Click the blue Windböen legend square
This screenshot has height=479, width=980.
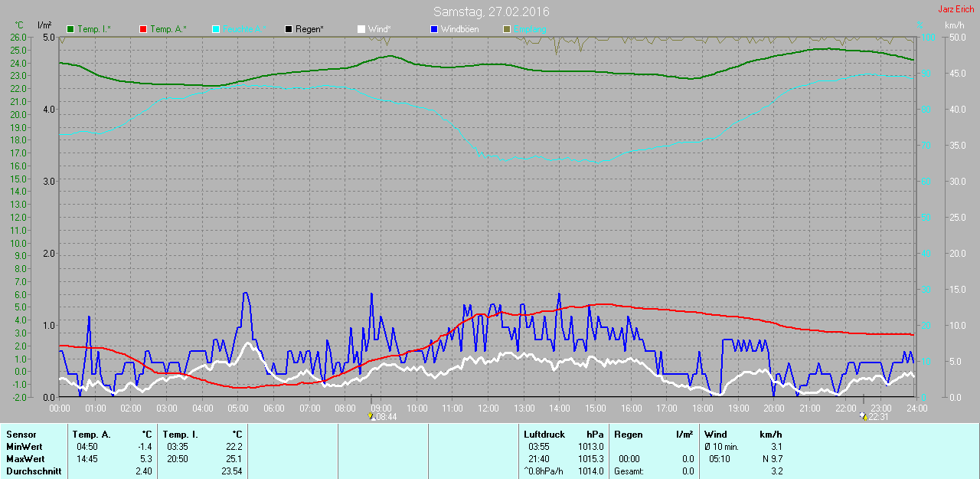434,29
